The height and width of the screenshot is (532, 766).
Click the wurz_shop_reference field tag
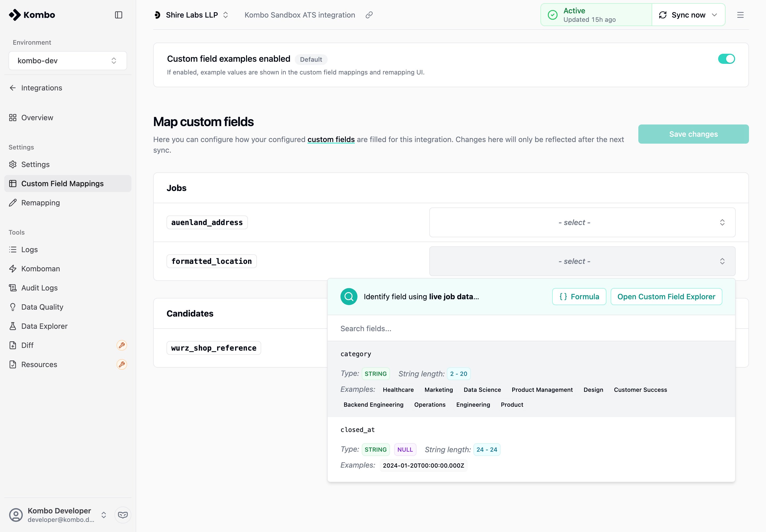(214, 348)
